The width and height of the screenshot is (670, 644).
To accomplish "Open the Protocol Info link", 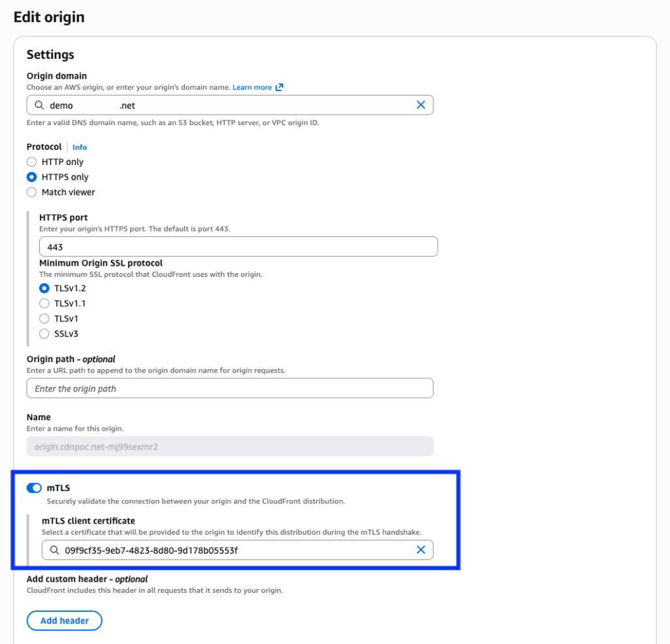I will [79, 147].
